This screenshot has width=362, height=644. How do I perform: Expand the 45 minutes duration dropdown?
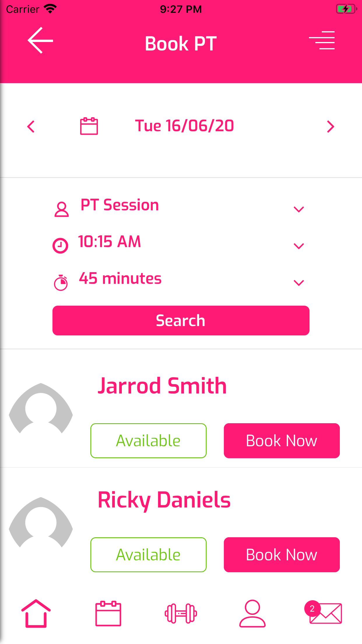299,283
